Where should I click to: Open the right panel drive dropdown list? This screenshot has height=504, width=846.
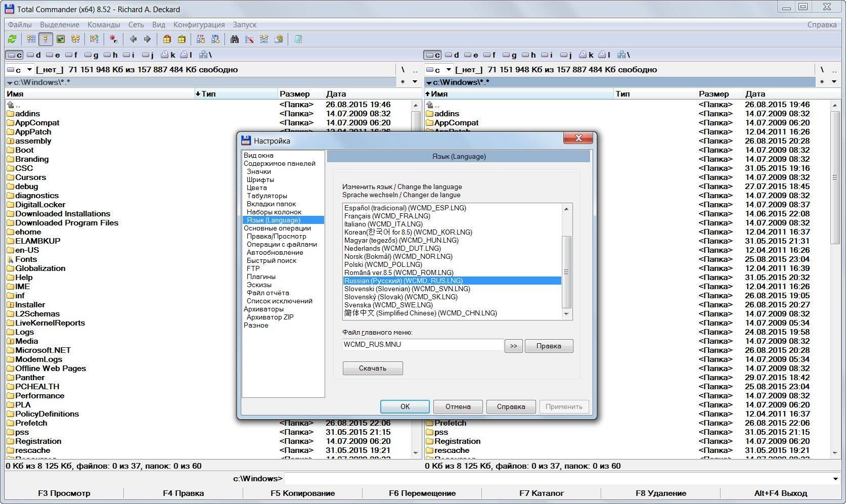coord(448,70)
